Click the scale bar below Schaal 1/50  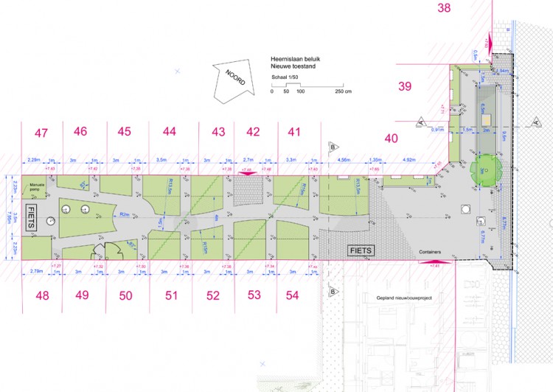[307, 85]
